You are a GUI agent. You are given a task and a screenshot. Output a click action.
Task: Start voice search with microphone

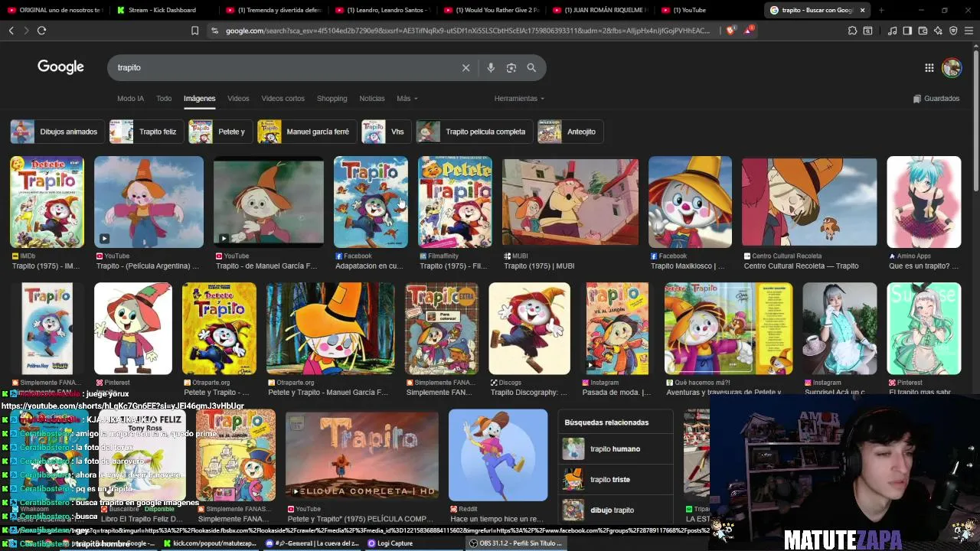pyautogui.click(x=491, y=67)
